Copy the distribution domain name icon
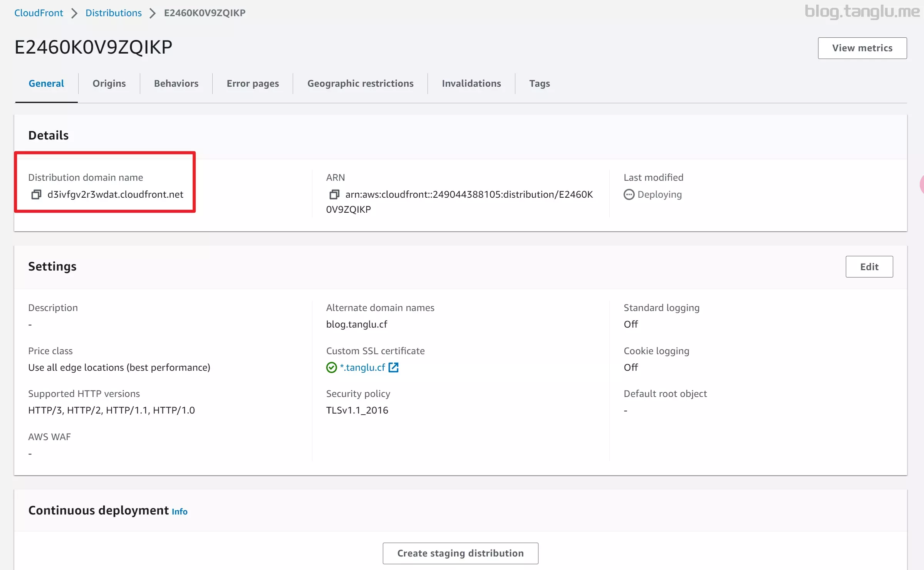This screenshot has width=924, height=570. click(x=36, y=194)
